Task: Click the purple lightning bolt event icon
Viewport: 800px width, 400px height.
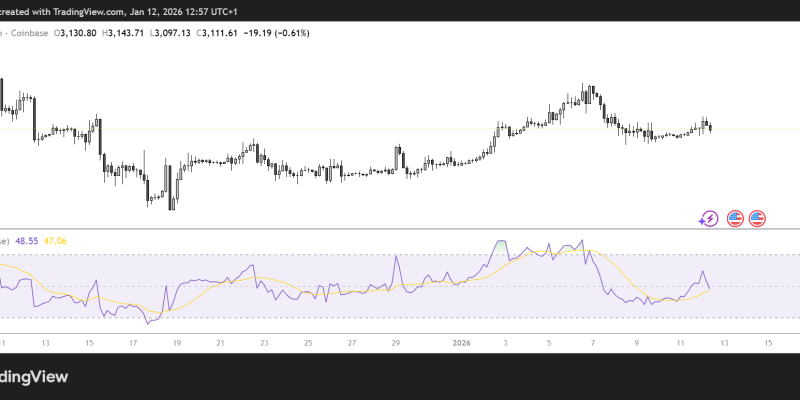Action: [709, 217]
